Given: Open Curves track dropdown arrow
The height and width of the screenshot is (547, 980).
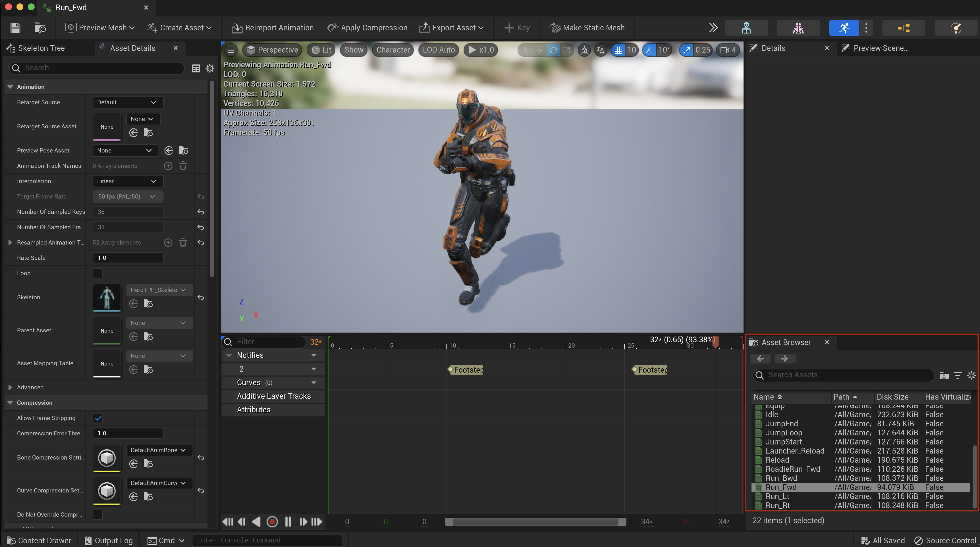Looking at the screenshot, I should pos(314,382).
